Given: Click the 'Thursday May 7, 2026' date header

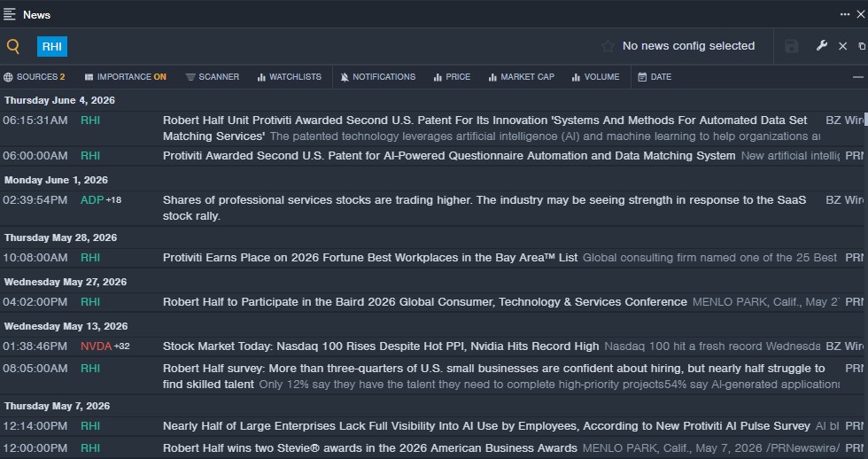Looking at the screenshot, I should click(57, 406).
